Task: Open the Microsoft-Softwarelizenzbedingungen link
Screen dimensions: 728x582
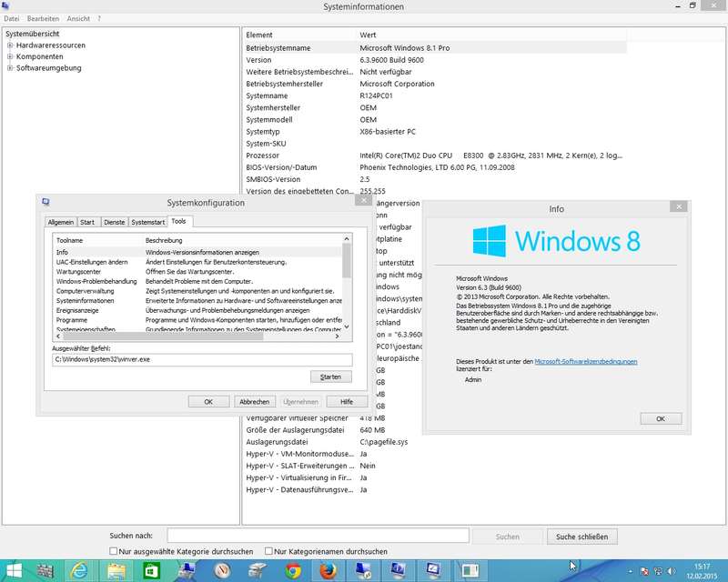Action: pyautogui.click(x=585, y=361)
